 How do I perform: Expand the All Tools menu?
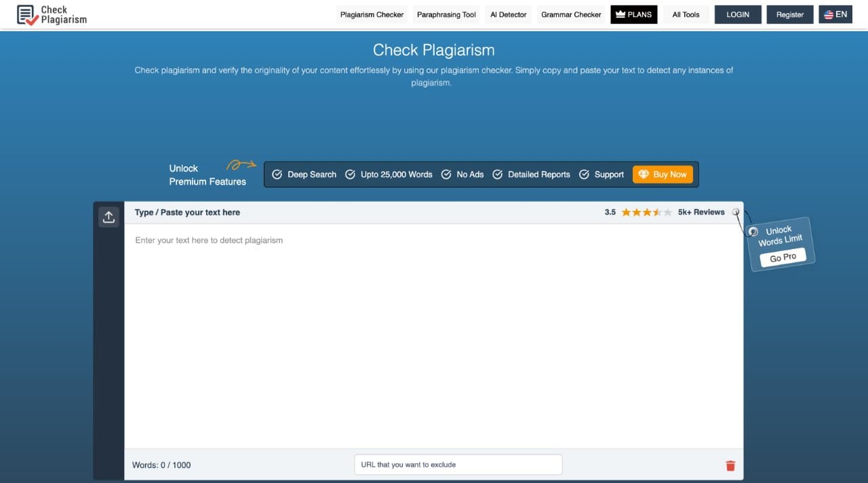coord(686,14)
